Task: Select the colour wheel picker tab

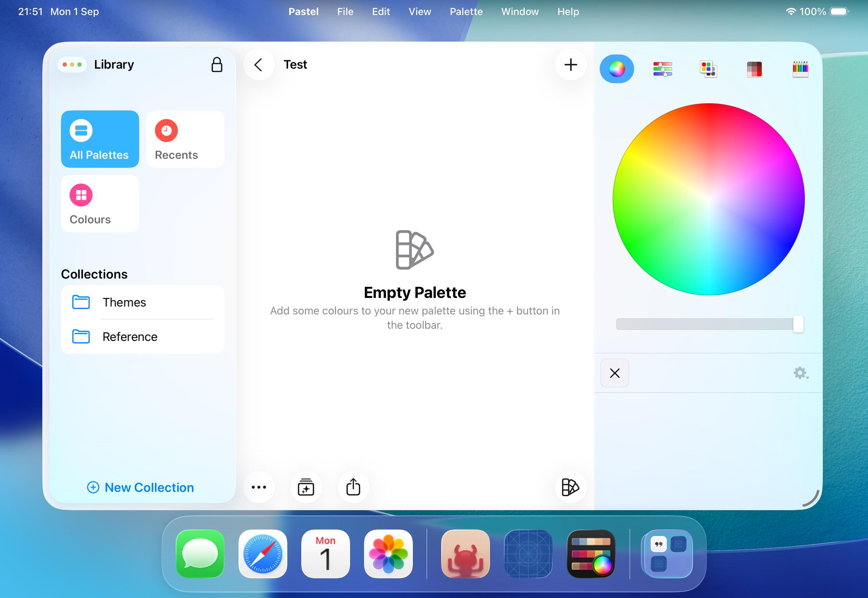Action: click(x=617, y=69)
